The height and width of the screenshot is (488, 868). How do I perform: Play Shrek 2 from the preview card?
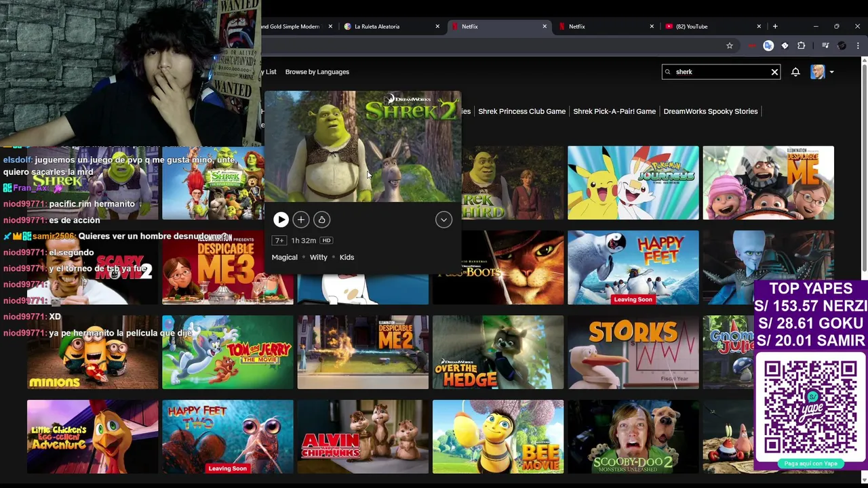click(x=281, y=220)
